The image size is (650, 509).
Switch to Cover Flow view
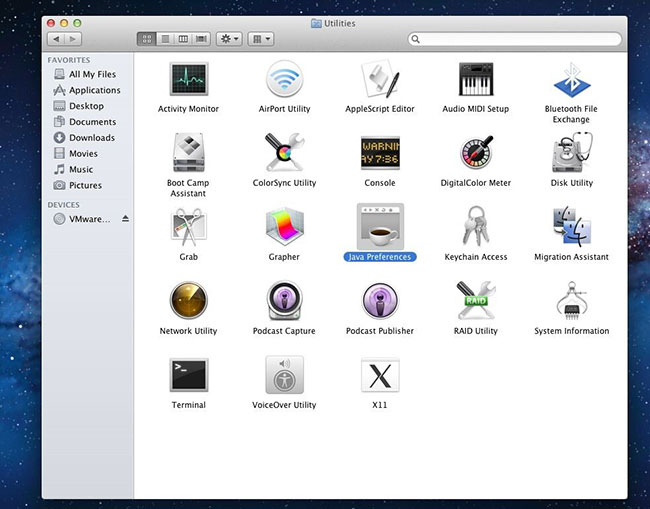201,39
